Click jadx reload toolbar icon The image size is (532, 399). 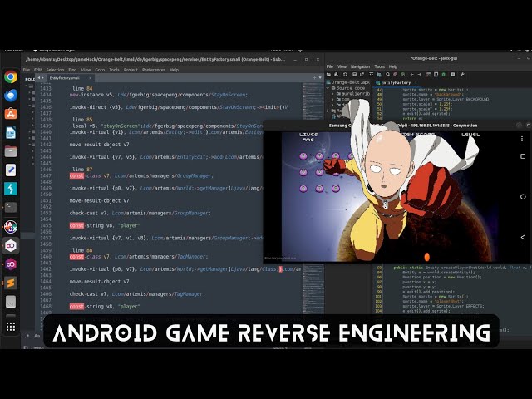point(346,75)
